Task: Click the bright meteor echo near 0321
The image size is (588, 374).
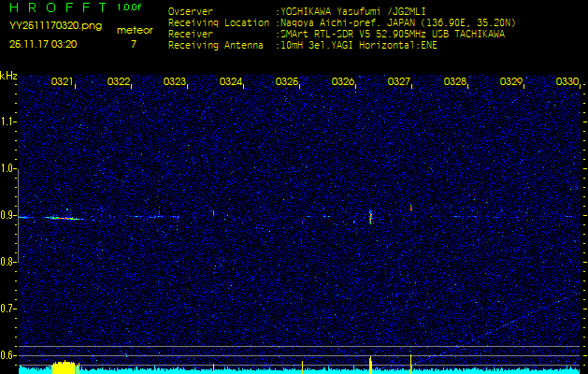Action: (x=64, y=217)
